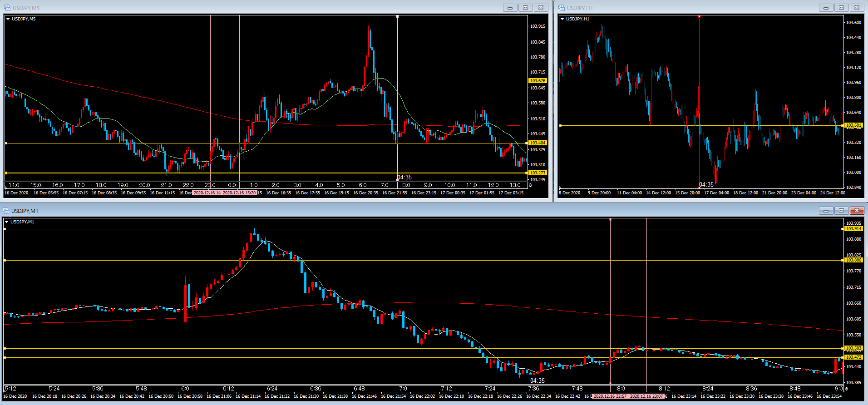The height and width of the screenshot is (405, 868).
Task: Click the USDJPY,M1 window title icon
Action: coord(6,211)
